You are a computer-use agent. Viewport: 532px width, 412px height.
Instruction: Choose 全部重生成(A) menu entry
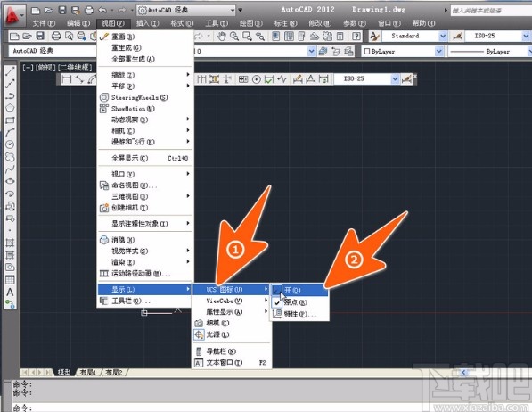145,59
